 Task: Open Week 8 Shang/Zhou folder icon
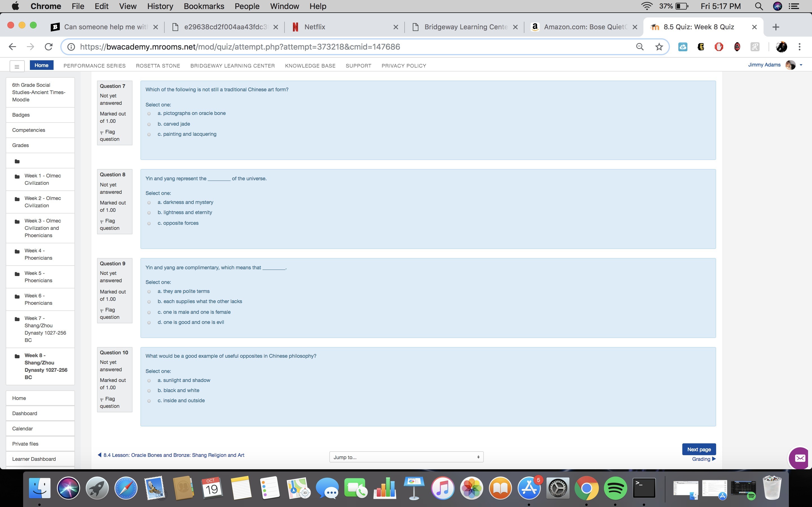(17, 356)
